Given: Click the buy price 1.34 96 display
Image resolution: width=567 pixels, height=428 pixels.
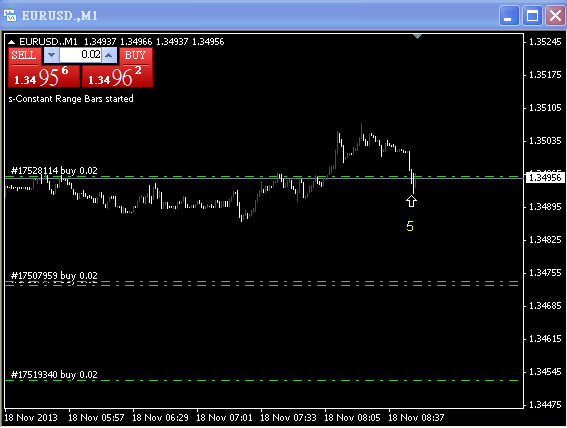Looking at the screenshot, I should [x=118, y=76].
